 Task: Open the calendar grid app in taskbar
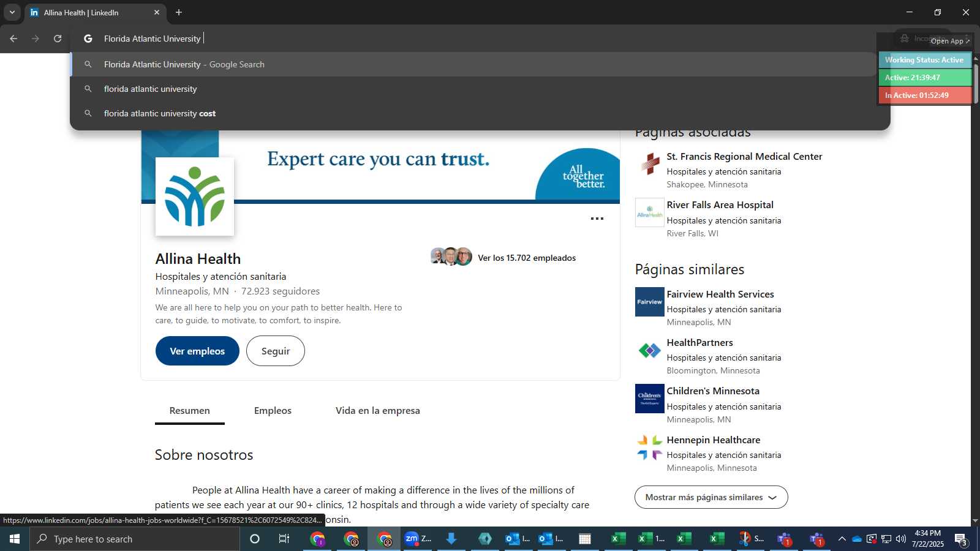585,539
